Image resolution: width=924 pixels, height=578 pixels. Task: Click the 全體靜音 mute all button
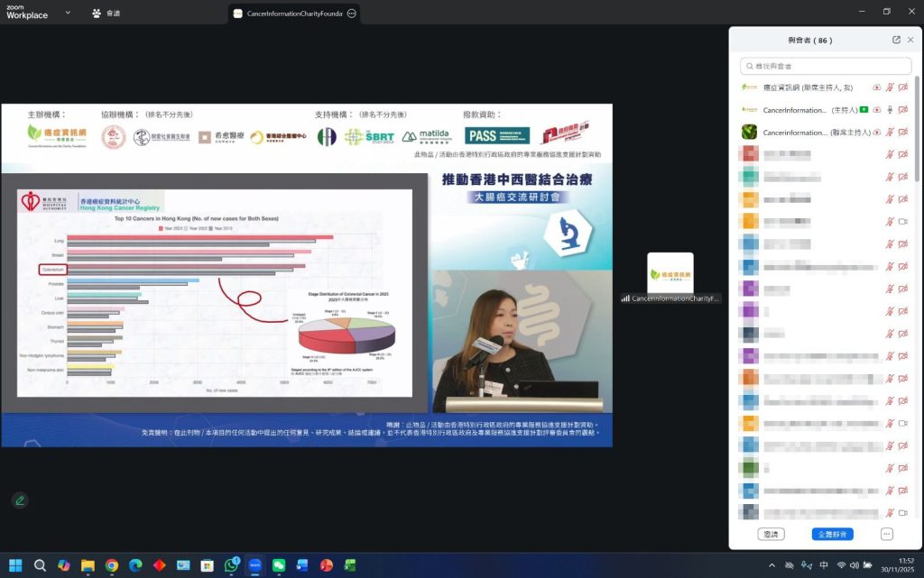point(832,534)
